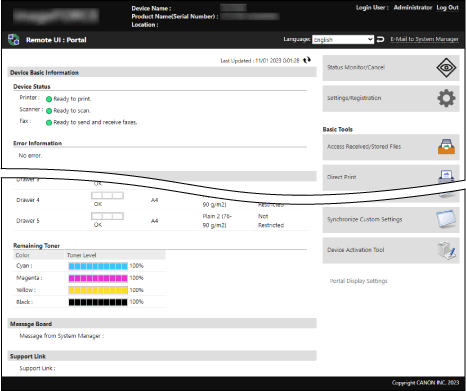466x391 pixels.
Task: Open E-Mail to System Manager link
Action: (424, 39)
